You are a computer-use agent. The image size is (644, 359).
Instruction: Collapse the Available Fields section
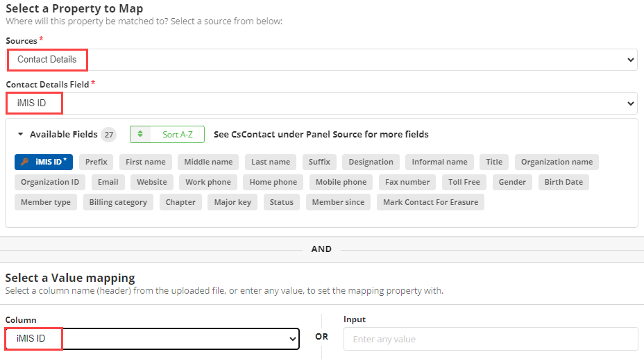(20, 134)
